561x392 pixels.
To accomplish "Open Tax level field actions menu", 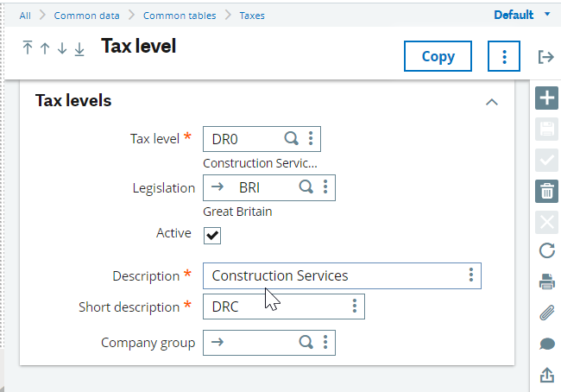I will (x=311, y=138).
